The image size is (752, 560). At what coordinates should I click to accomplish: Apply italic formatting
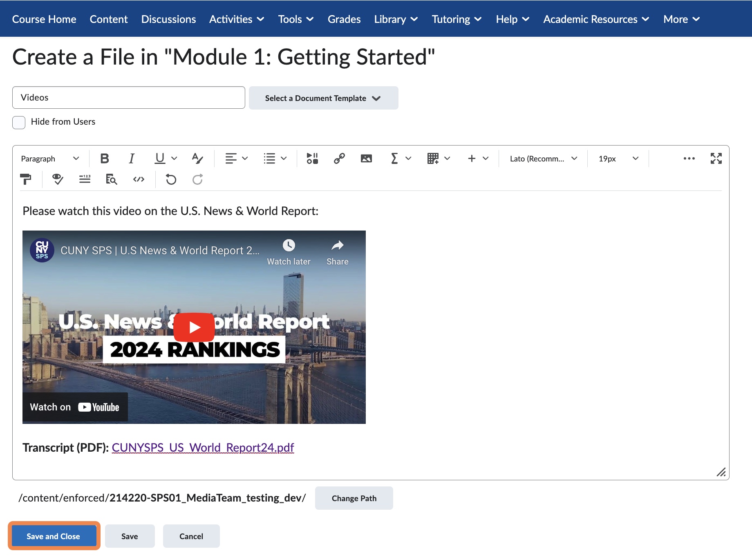click(131, 158)
